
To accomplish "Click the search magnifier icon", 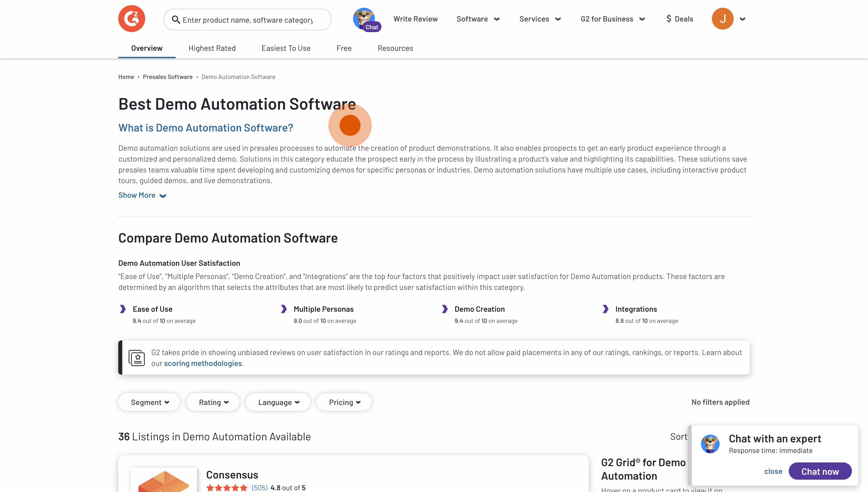I will 176,20.
